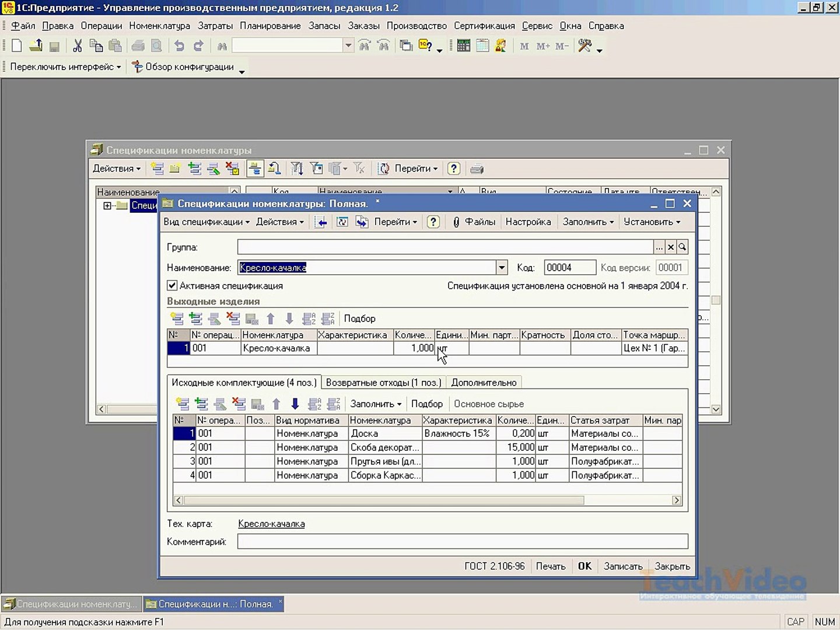Add row icon in components toolbar
Screen dimensions: 840x630
[183, 404]
